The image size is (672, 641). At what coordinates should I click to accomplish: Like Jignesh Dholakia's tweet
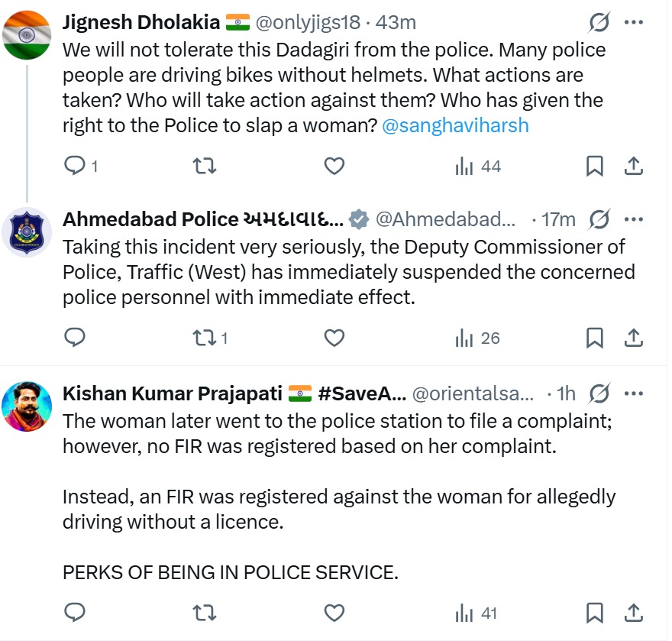pos(334,166)
